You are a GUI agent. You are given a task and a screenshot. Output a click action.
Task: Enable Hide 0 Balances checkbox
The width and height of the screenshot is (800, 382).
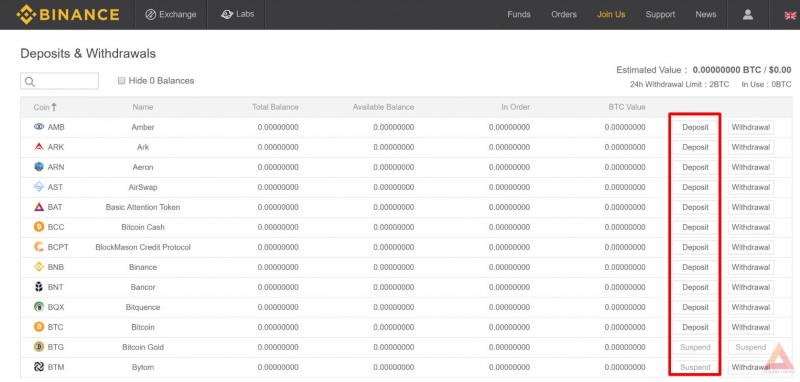[x=121, y=81]
